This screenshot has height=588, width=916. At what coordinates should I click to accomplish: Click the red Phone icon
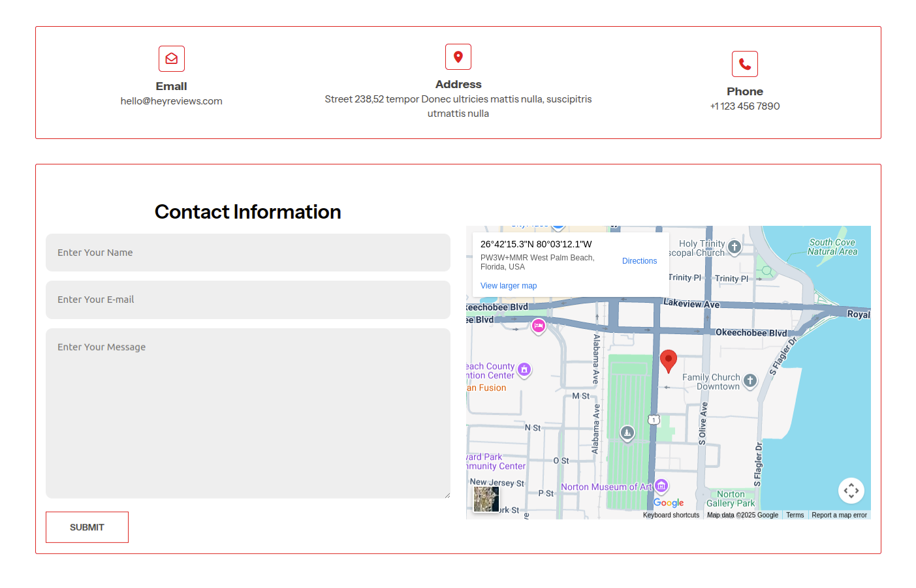pyautogui.click(x=744, y=64)
